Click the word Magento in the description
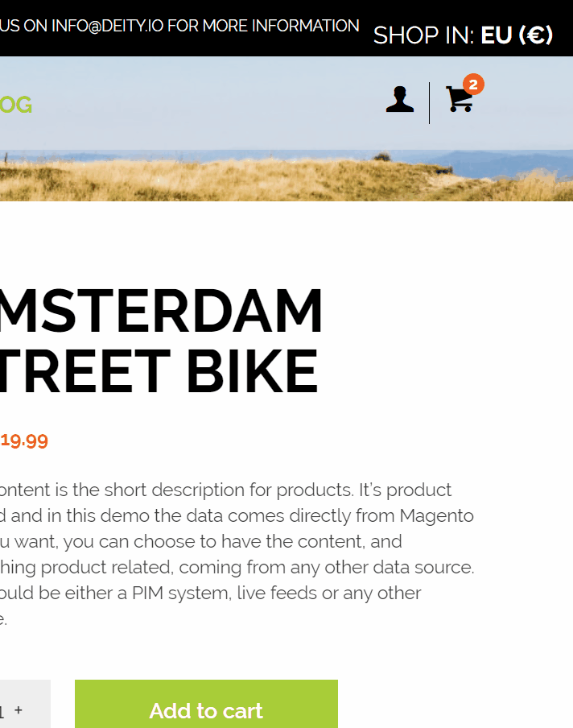The image size is (573, 728). [x=437, y=516]
